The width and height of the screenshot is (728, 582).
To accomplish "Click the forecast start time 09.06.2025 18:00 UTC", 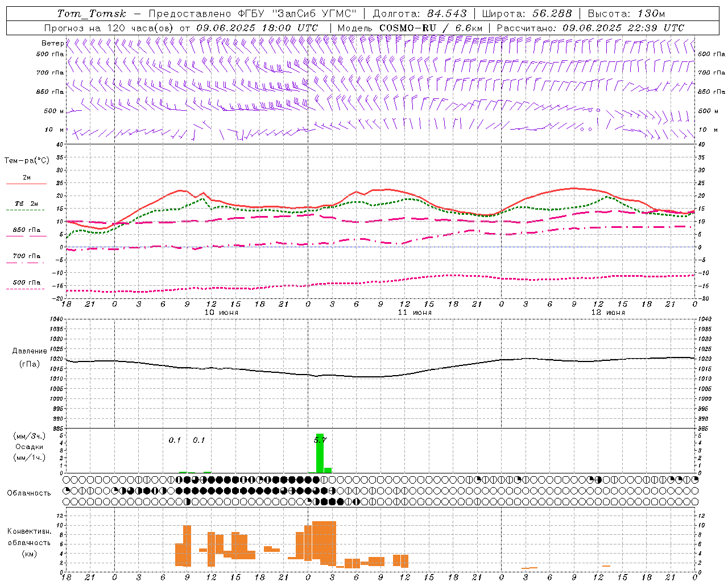I will pos(257,28).
